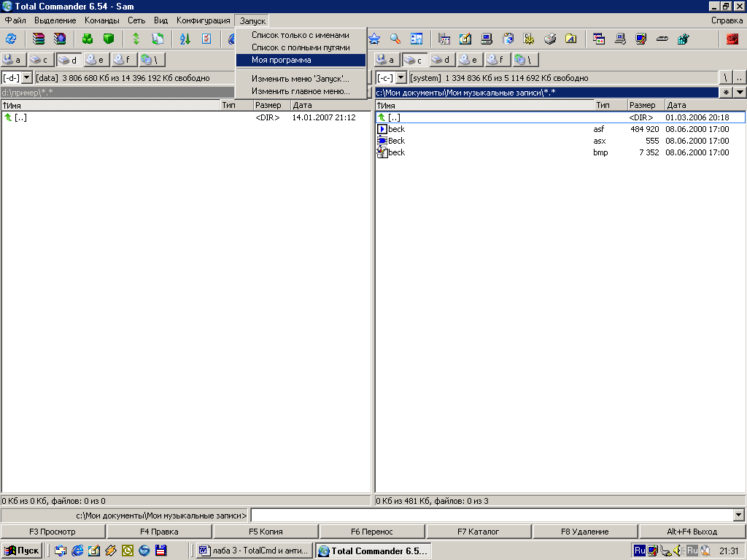747x560 pixels.
Task: Click the F7 Каталог button
Action: pos(479,532)
